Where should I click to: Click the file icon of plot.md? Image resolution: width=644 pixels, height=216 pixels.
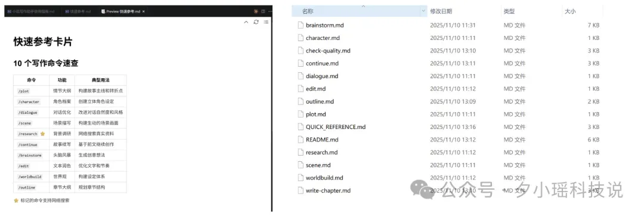(300, 114)
